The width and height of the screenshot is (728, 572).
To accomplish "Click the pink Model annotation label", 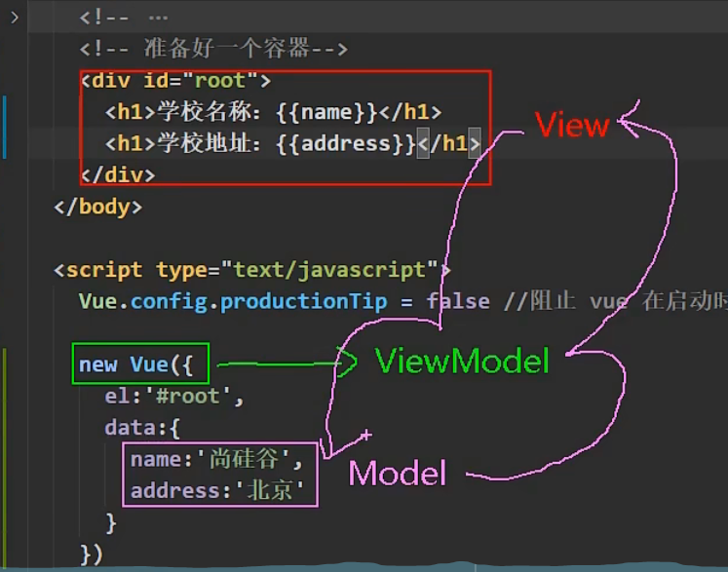I will click(397, 474).
